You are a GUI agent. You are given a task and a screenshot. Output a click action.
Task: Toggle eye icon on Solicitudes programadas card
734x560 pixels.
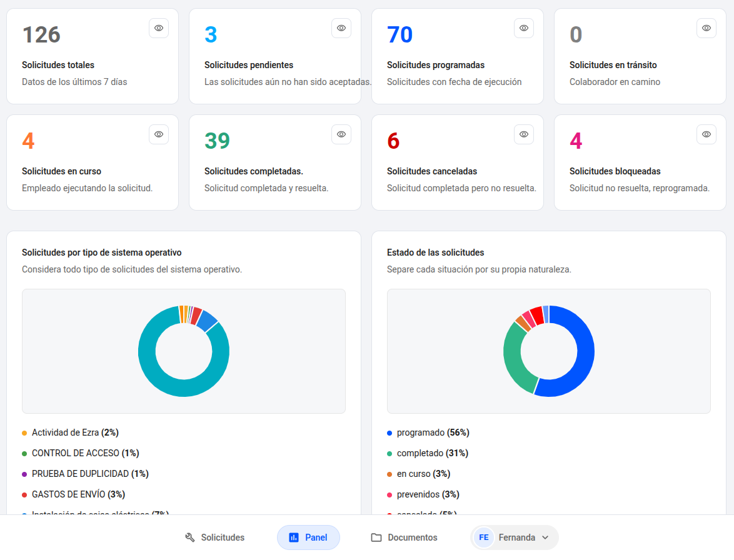coord(524,28)
